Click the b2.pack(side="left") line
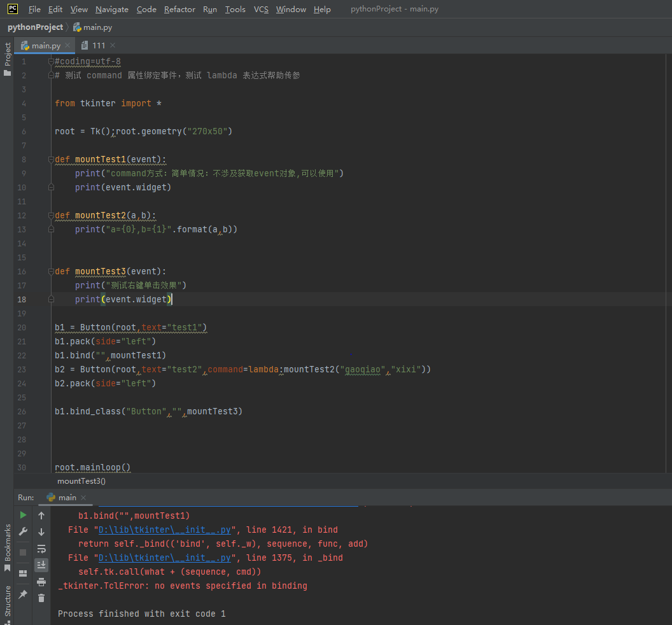The width and height of the screenshot is (672, 625). 105,383
